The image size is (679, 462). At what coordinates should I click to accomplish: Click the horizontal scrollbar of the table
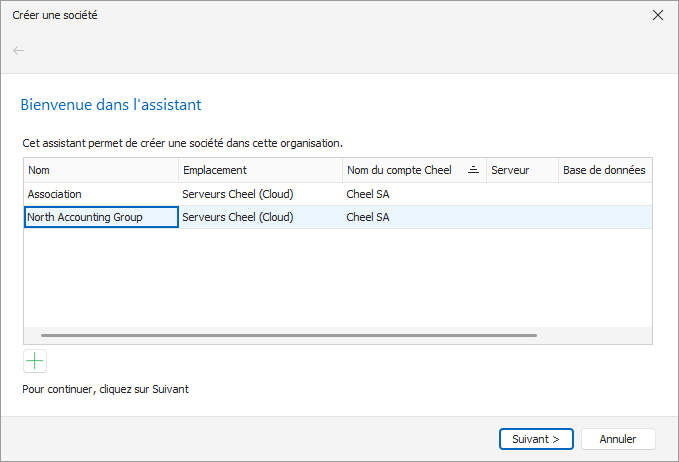pos(289,335)
